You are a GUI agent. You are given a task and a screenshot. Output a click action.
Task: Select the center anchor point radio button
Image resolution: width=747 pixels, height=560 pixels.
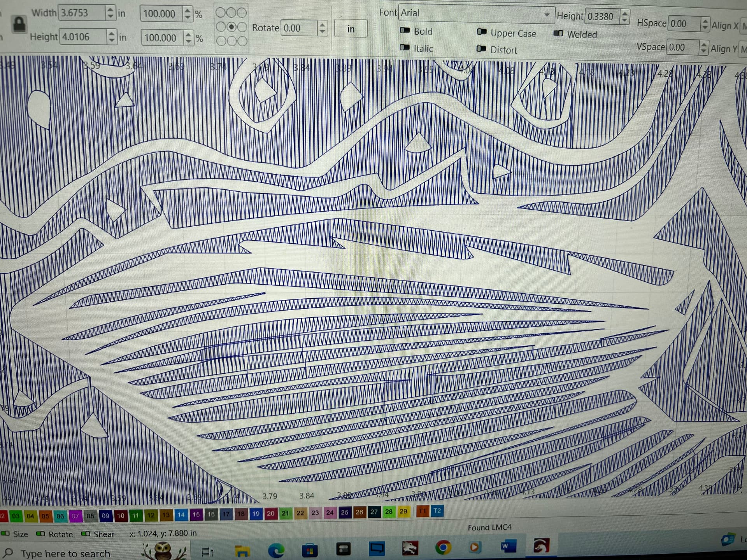231,27
